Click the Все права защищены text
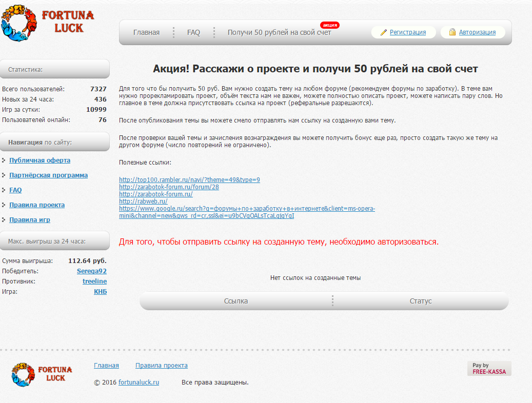The height and width of the screenshot is (403, 532). pos(215,382)
